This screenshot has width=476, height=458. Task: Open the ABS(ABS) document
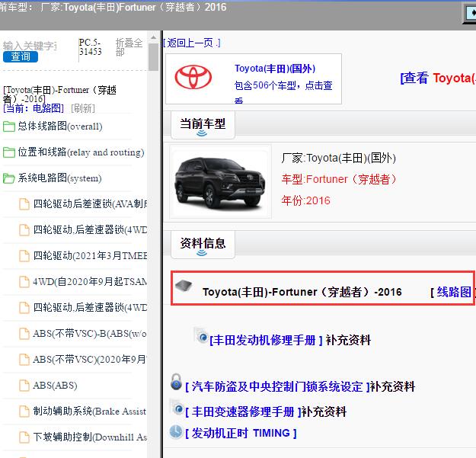click(x=55, y=386)
